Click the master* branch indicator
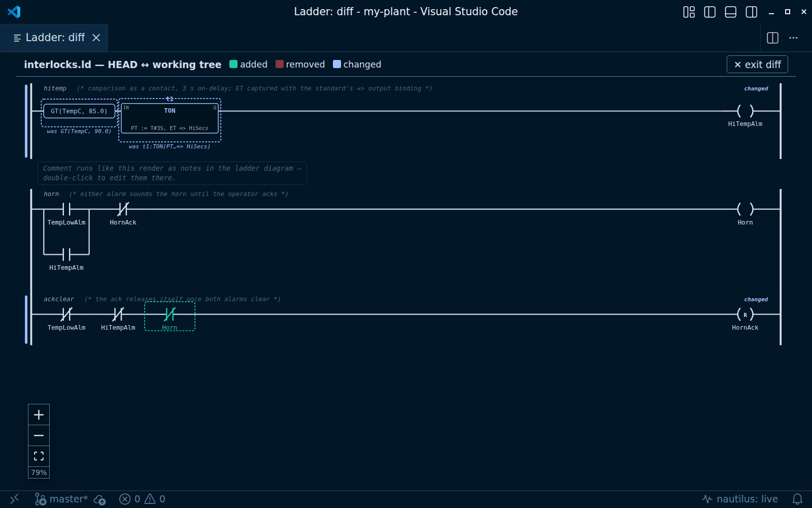Viewport: 812px width, 508px height. pos(61,499)
